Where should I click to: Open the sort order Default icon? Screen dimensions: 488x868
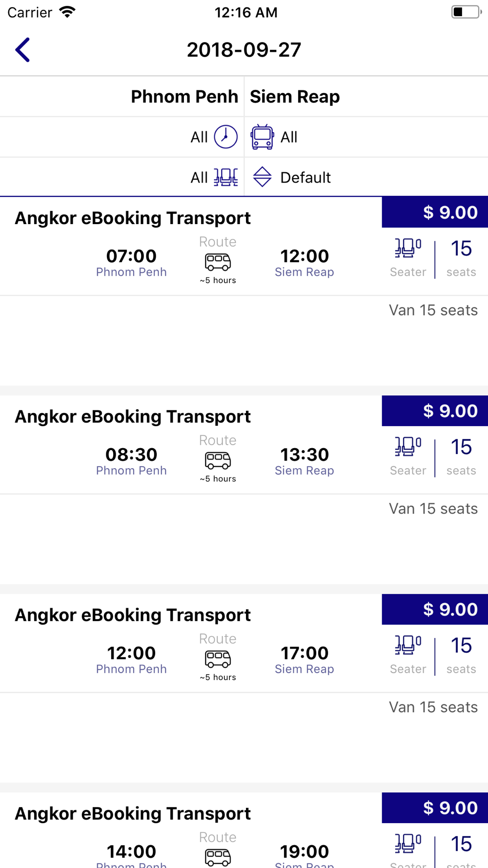tap(262, 177)
